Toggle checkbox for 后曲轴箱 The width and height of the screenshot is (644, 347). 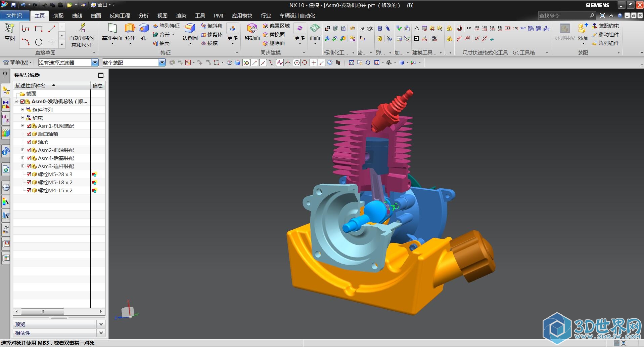coord(29,134)
